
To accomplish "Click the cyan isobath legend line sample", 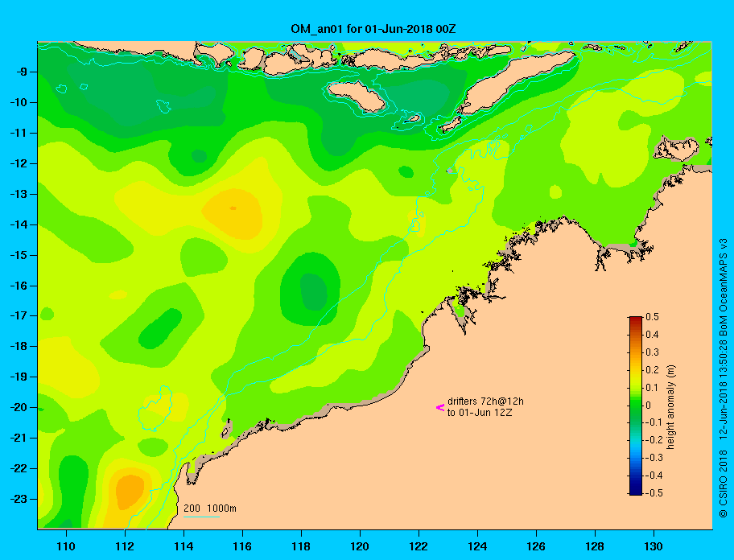I will [201, 517].
